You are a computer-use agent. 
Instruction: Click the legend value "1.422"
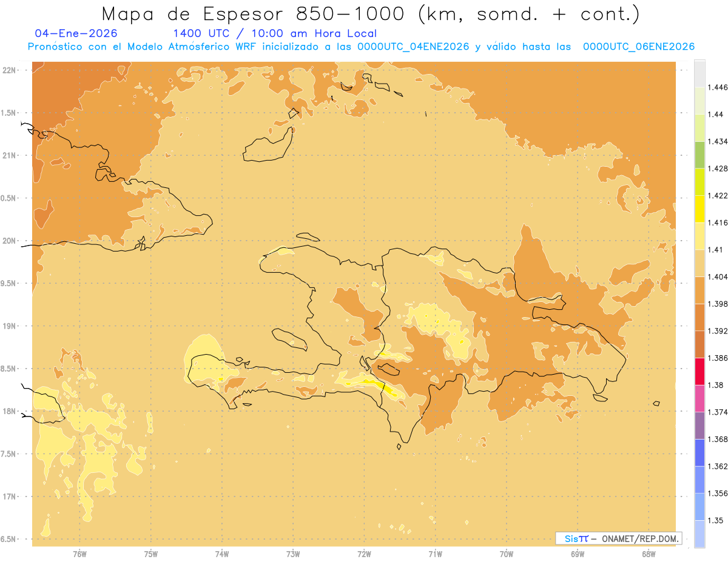pyautogui.click(x=717, y=196)
